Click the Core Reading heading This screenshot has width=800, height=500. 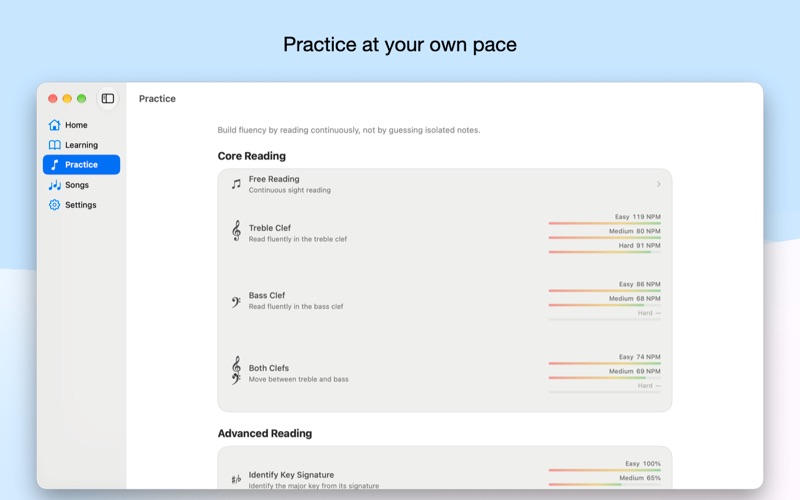pos(252,156)
